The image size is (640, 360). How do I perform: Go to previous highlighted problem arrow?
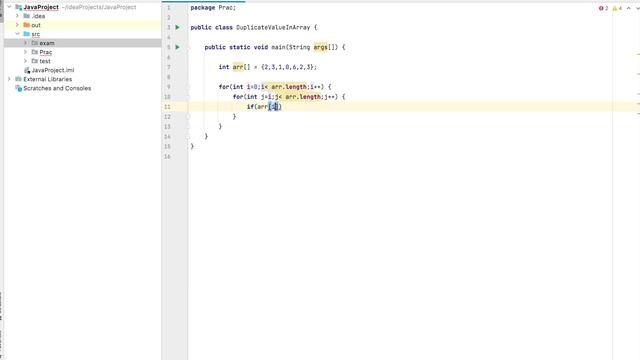pyautogui.click(x=629, y=8)
